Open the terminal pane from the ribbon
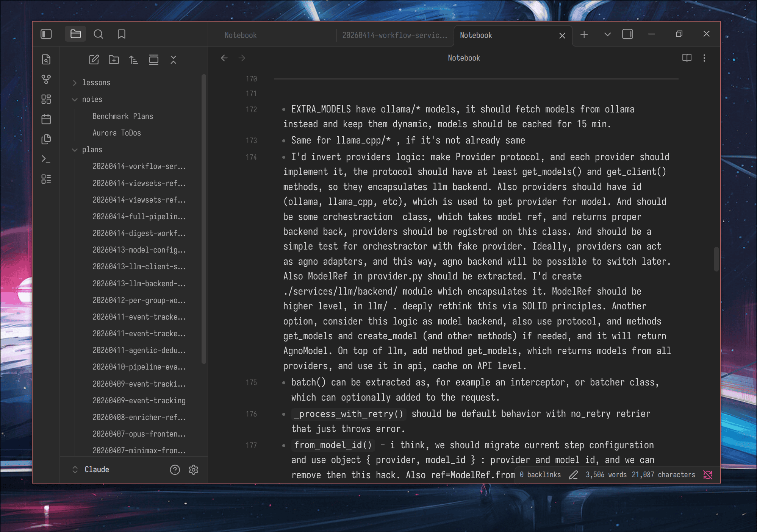This screenshot has width=757, height=532. [46, 159]
